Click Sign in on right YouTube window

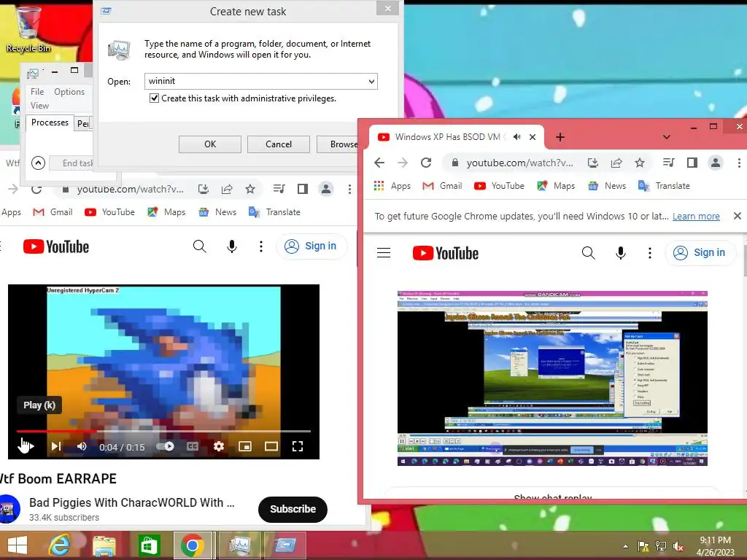[x=700, y=253]
